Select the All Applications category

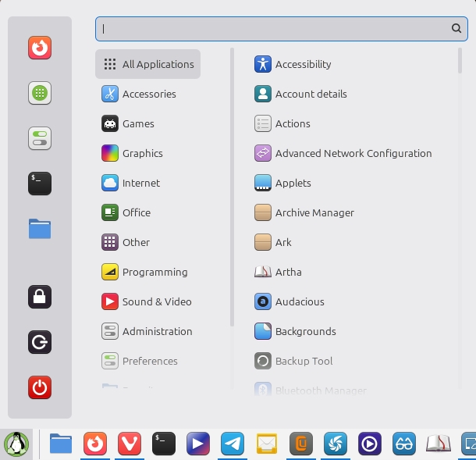click(x=147, y=64)
